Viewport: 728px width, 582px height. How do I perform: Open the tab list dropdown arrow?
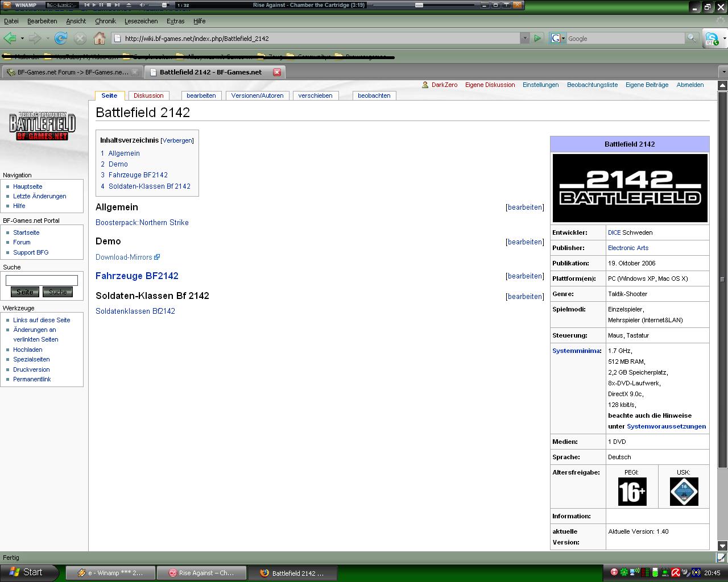723,72
